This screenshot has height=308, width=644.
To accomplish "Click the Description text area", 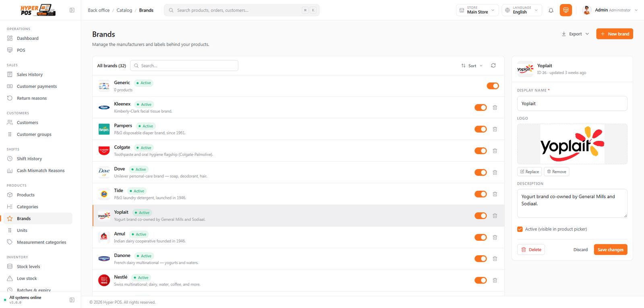I will 572,203.
